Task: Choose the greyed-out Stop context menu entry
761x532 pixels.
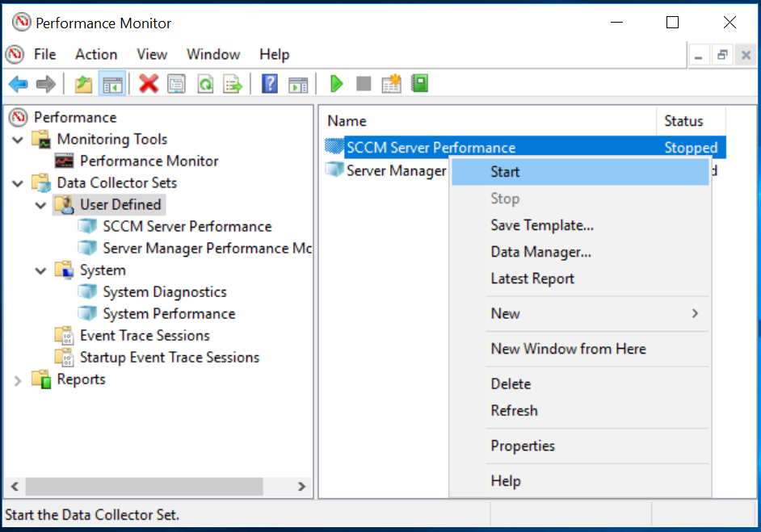Action: [x=581, y=199]
